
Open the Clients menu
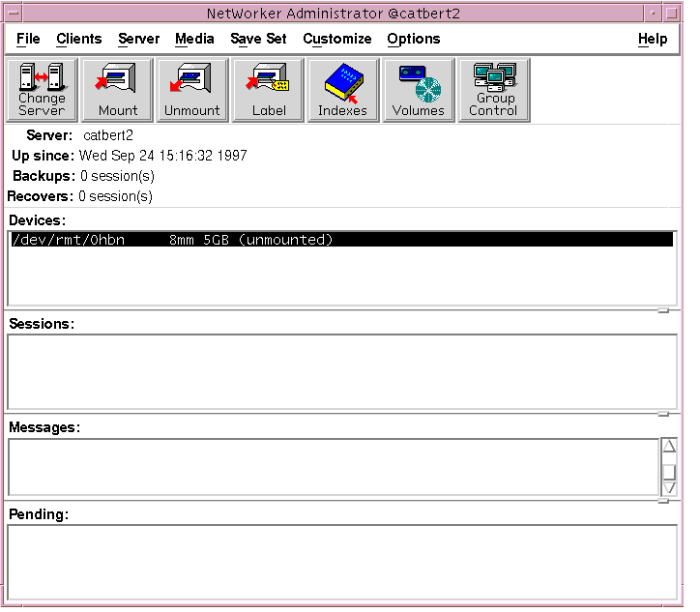pos(78,39)
